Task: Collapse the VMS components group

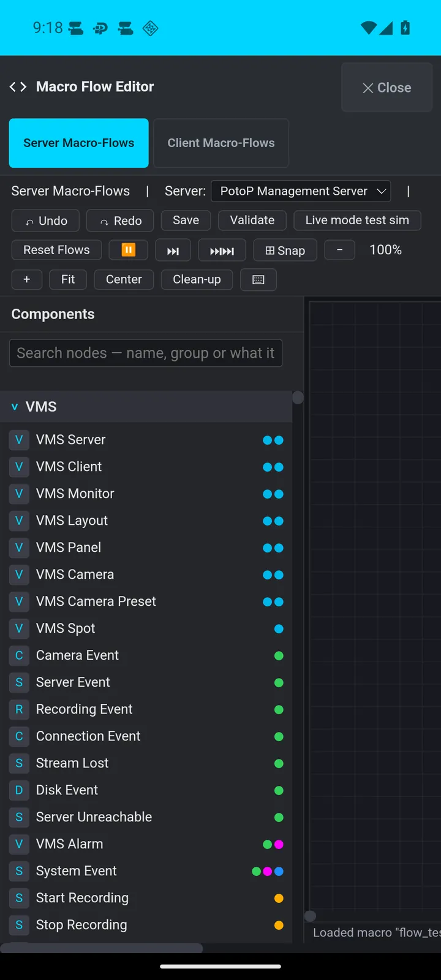Action: pos(146,407)
